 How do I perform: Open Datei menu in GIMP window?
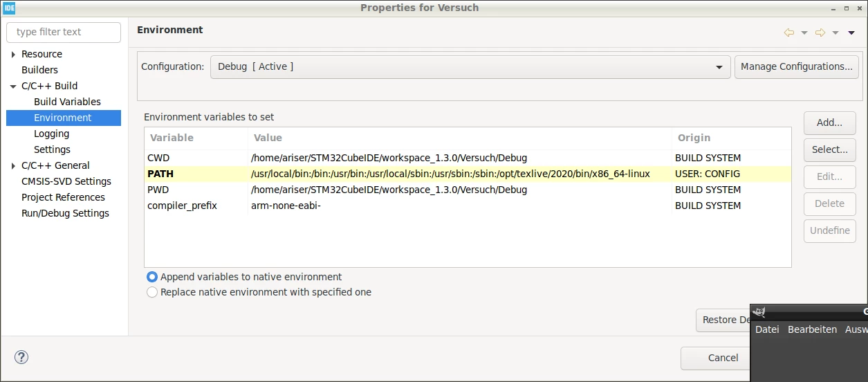tap(767, 329)
